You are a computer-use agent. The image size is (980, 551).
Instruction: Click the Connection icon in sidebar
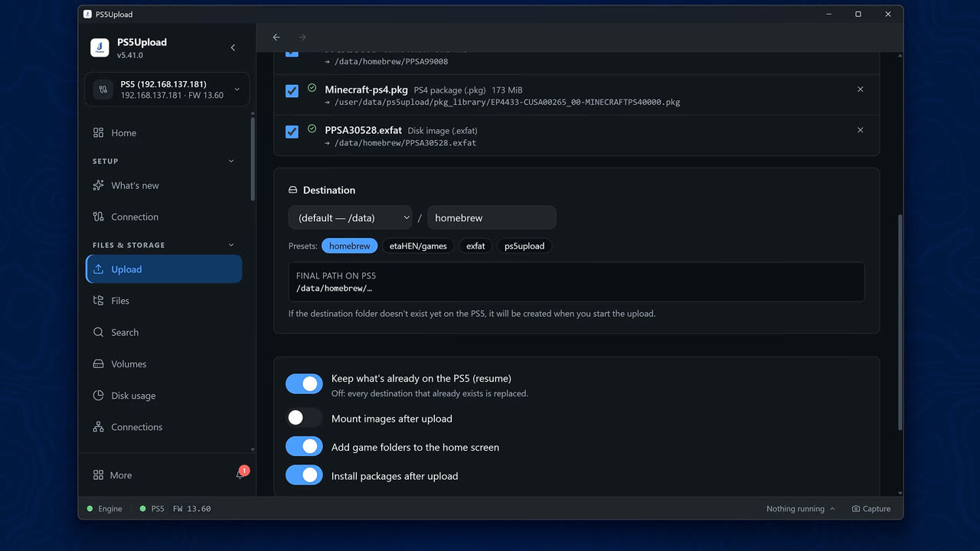pos(98,217)
